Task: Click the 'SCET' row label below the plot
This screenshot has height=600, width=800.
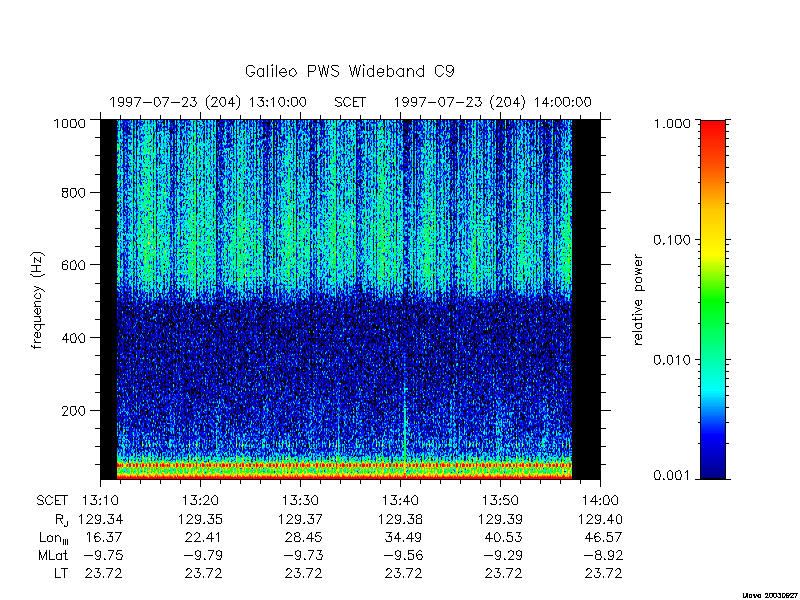Action: coord(52,501)
